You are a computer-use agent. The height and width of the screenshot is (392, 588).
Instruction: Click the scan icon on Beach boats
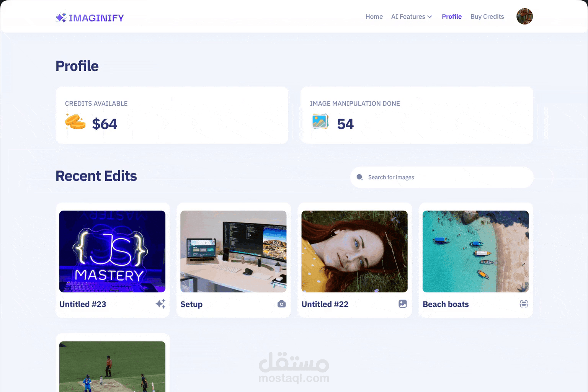pos(524,304)
